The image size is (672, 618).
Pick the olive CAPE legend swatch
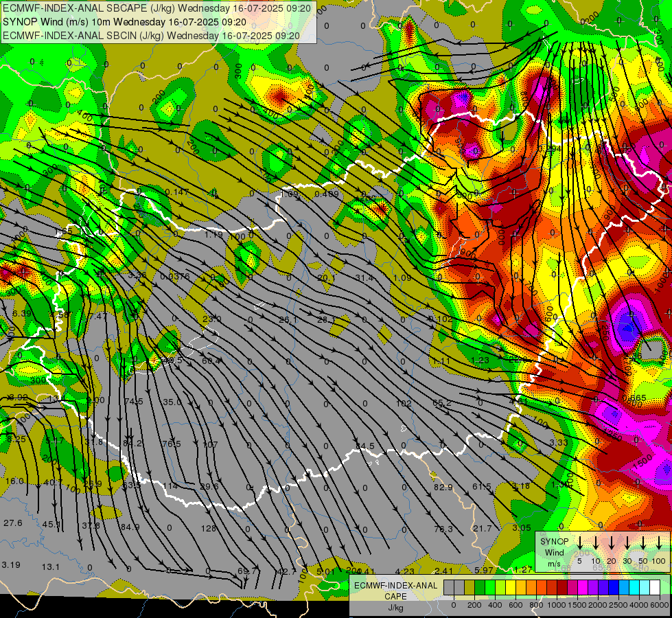coord(470,587)
